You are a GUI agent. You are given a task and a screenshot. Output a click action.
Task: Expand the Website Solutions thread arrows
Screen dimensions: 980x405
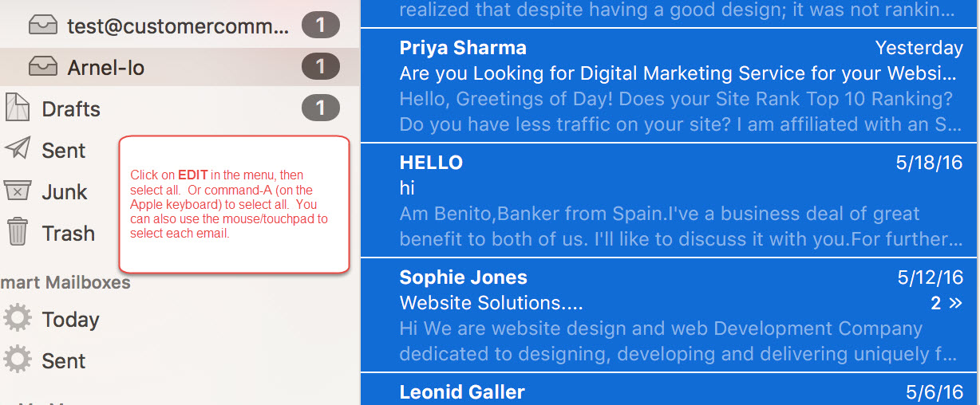click(955, 303)
